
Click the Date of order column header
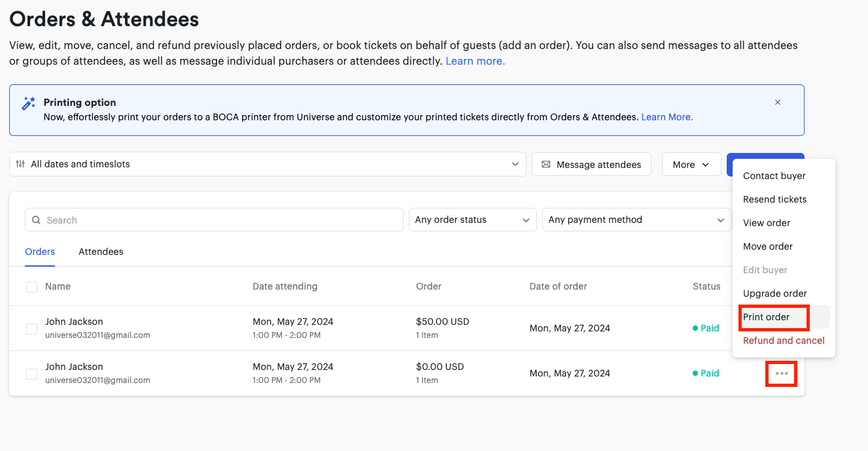point(559,286)
